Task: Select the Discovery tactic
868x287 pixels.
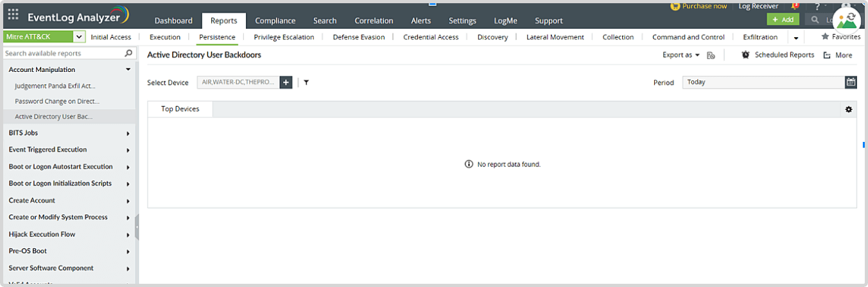Action: pyautogui.click(x=492, y=37)
